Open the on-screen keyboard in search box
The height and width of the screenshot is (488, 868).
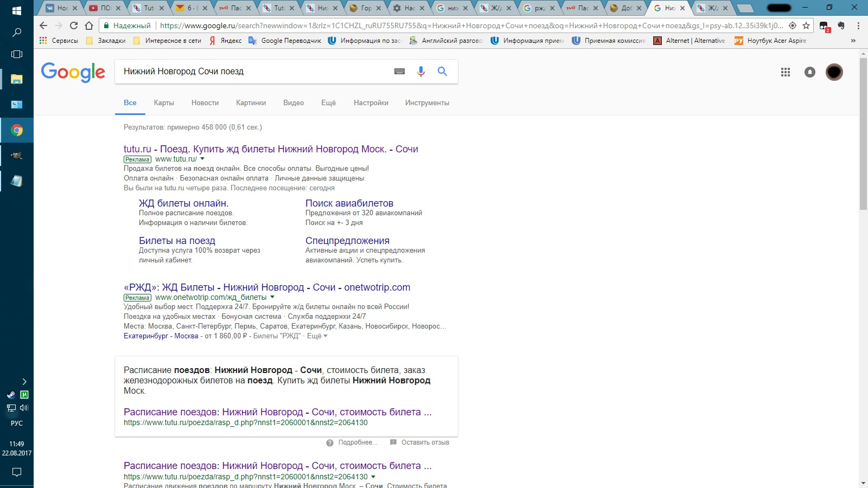tap(399, 72)
